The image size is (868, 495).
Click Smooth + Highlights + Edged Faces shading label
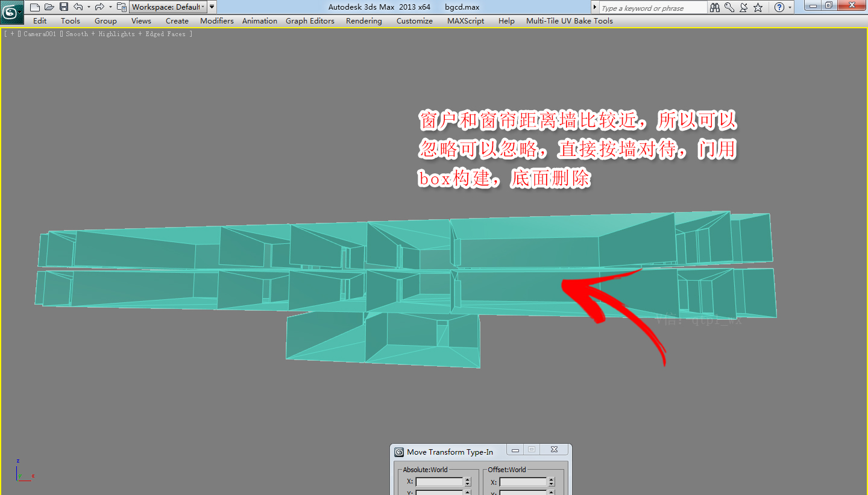click(x=125, y=34)
